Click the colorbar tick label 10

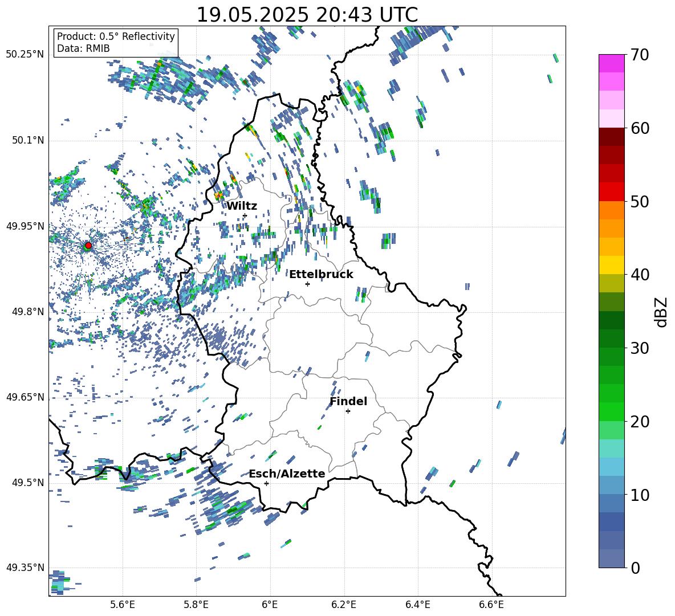(640, 495)
